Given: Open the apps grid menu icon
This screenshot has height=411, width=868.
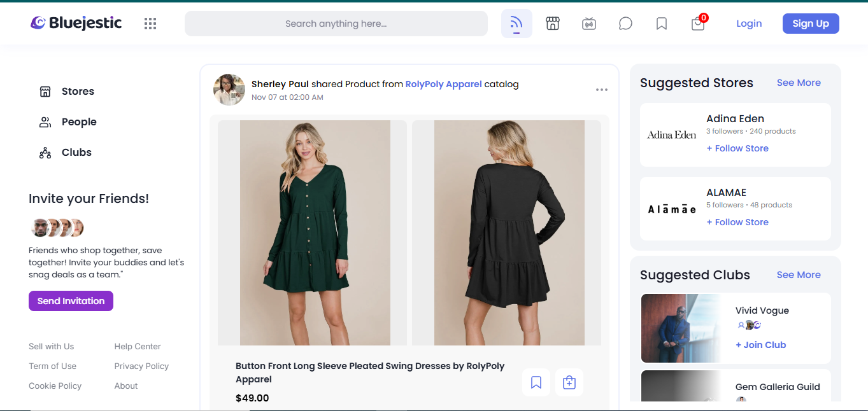Looking at the screenshot, I should click(150, 24).
